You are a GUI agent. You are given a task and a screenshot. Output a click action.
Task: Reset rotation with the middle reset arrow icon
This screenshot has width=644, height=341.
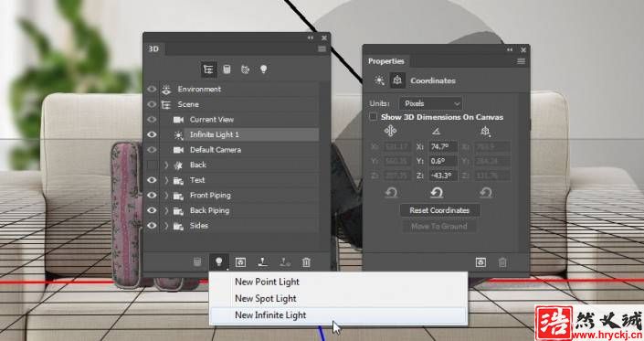[x=437, y=192]
